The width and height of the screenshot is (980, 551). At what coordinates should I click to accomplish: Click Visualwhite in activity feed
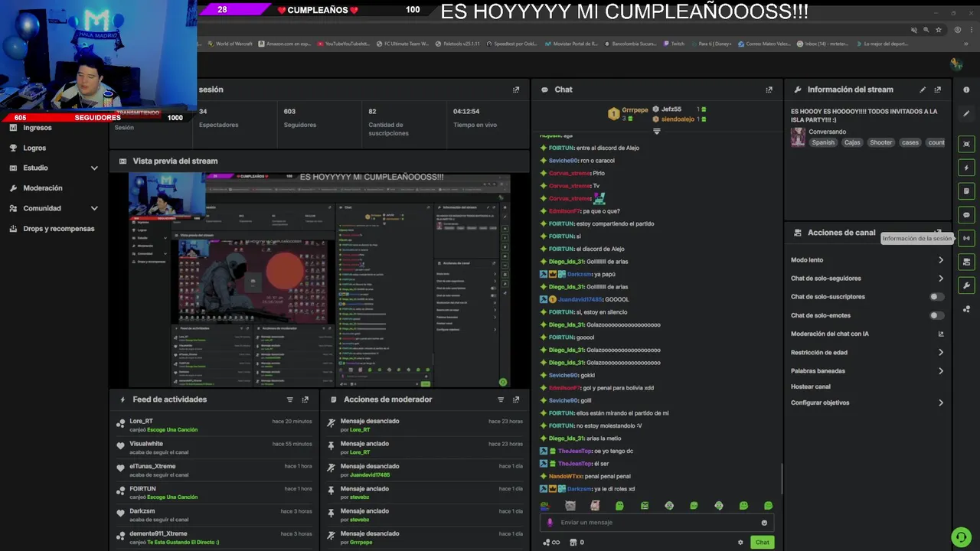(x=146, y=444)
